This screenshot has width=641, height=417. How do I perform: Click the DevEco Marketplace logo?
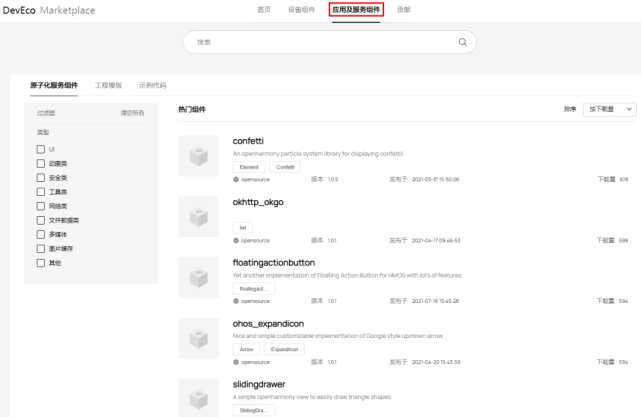49,10
